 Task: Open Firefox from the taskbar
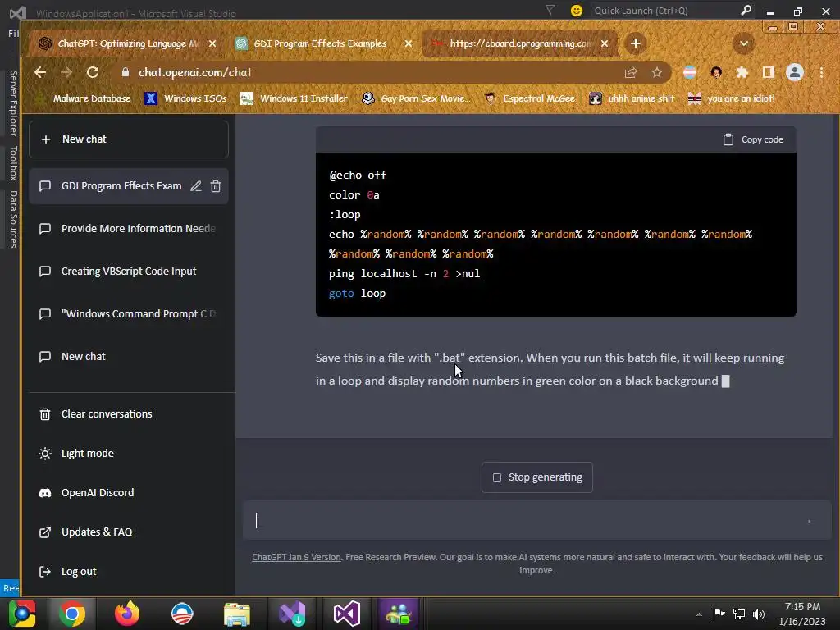(x=127, y=614)
